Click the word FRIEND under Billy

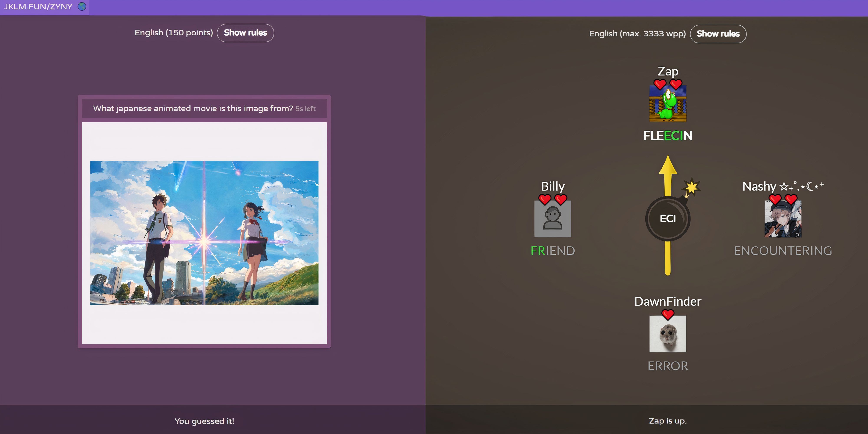pos(553,251)
